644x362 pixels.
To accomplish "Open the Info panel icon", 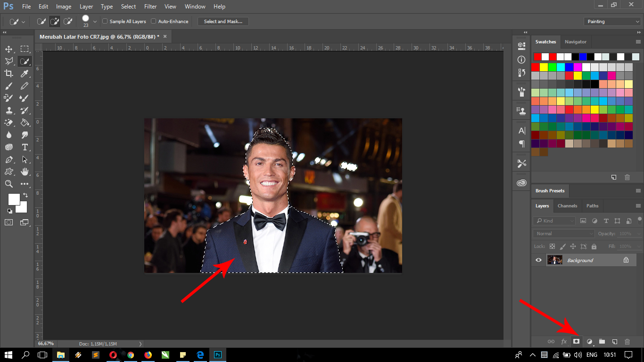I will (x=521, y=60).
